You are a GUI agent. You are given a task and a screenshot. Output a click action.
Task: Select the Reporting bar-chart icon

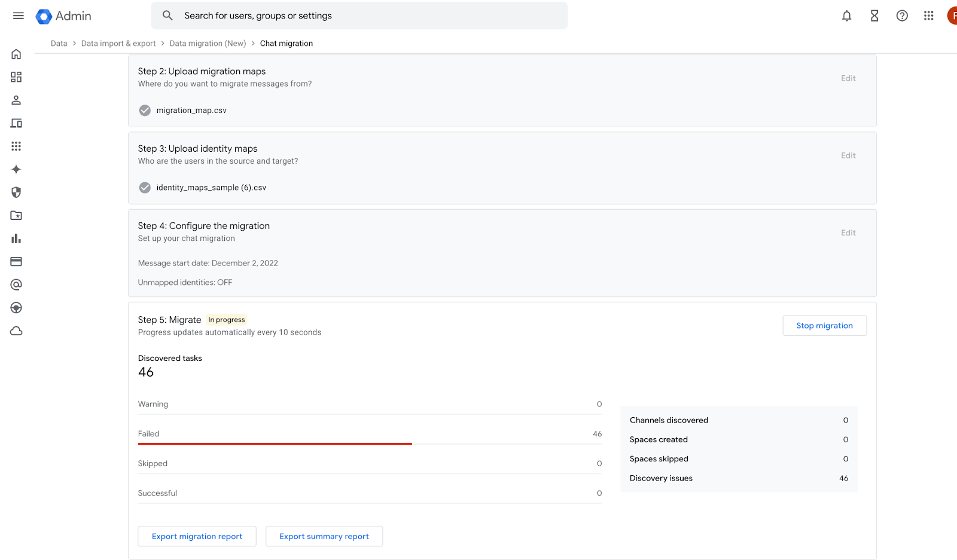tap(16, 238)
